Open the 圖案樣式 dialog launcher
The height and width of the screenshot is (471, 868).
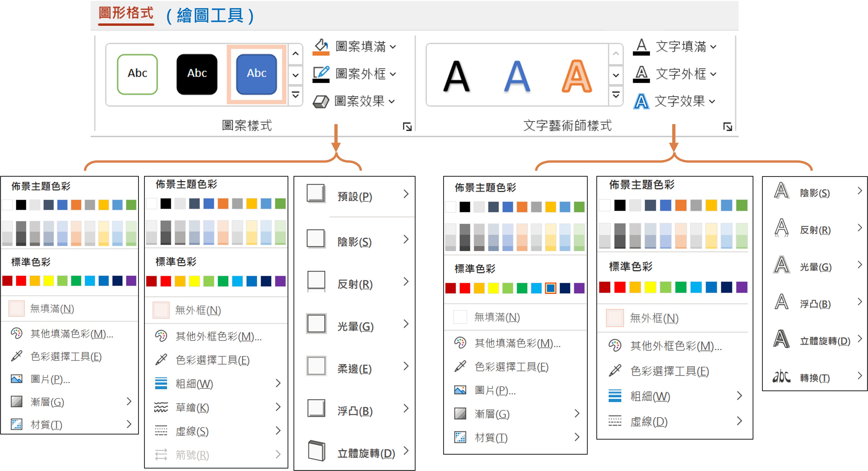pos(407,127)
